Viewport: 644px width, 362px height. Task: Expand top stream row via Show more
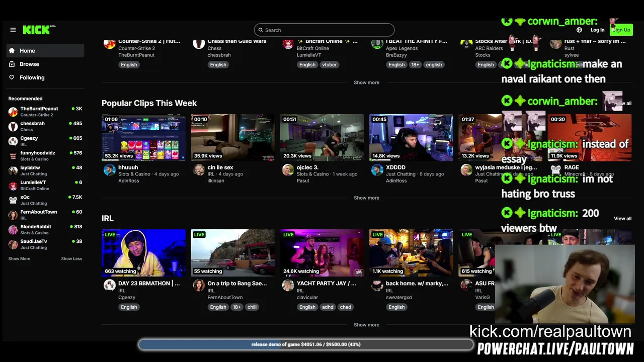(366, 82)
